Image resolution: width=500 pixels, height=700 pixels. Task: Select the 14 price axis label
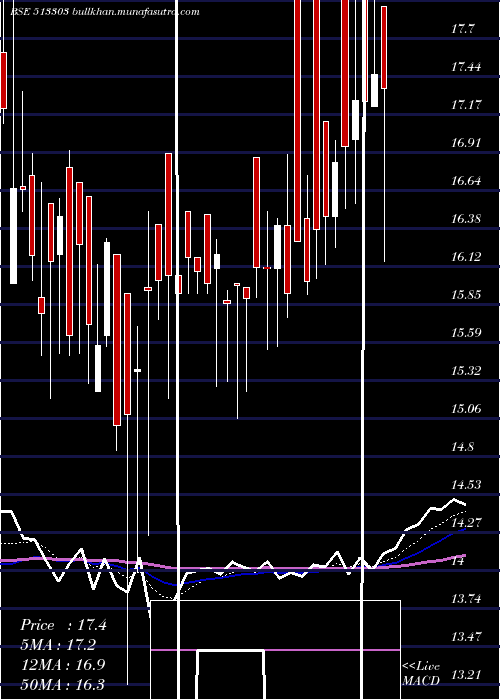coord(458,561)
